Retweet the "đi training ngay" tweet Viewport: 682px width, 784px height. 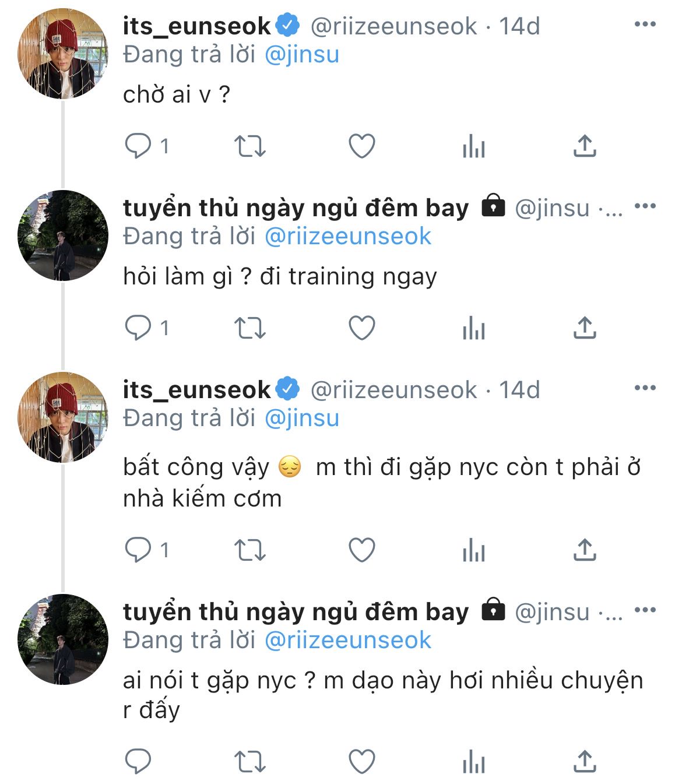tap(250, 328)
